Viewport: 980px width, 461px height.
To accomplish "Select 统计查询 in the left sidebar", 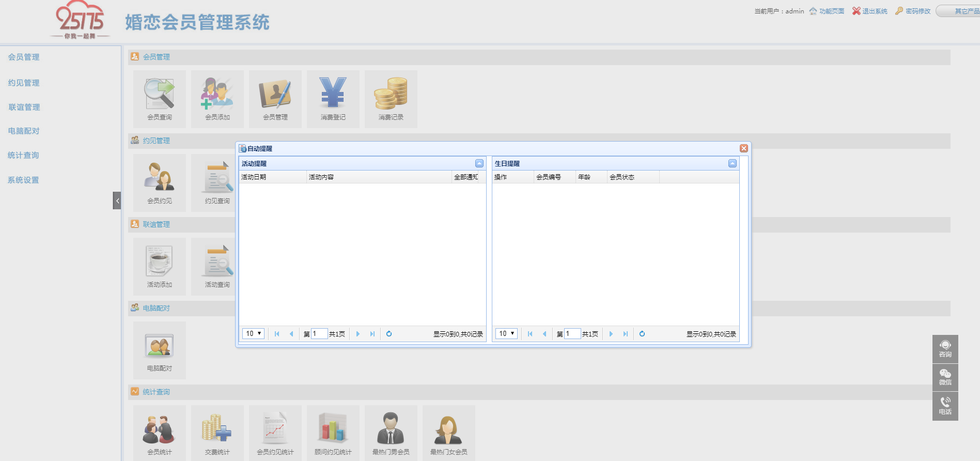I will tap(23, 155).
